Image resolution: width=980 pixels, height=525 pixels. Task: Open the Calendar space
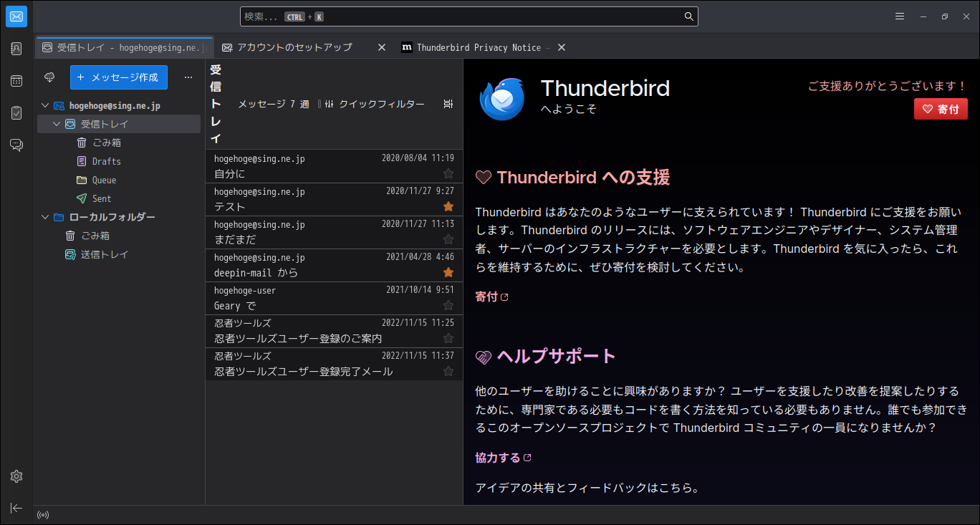[16, 81]
